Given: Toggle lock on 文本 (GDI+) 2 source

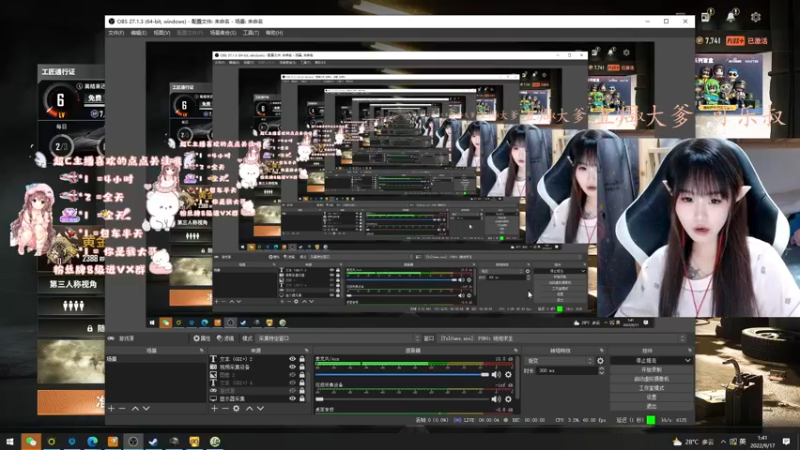Looking at the screenshot, I should click(x=302, y=359).
